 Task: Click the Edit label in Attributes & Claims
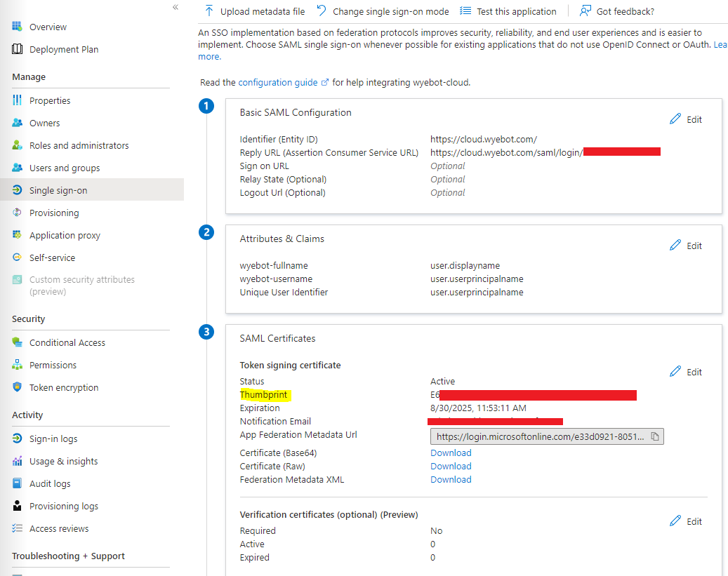(694, 246)
